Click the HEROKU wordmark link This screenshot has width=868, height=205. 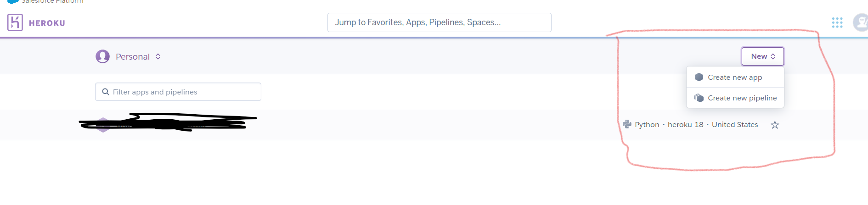[x=47, y=23]
